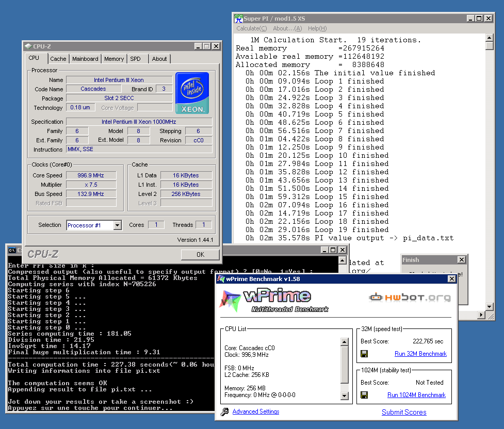Click the wPrime title bar icon
The height and width of the screenshot is (429, 504).
pyautogui.click(x=221, y=279)
